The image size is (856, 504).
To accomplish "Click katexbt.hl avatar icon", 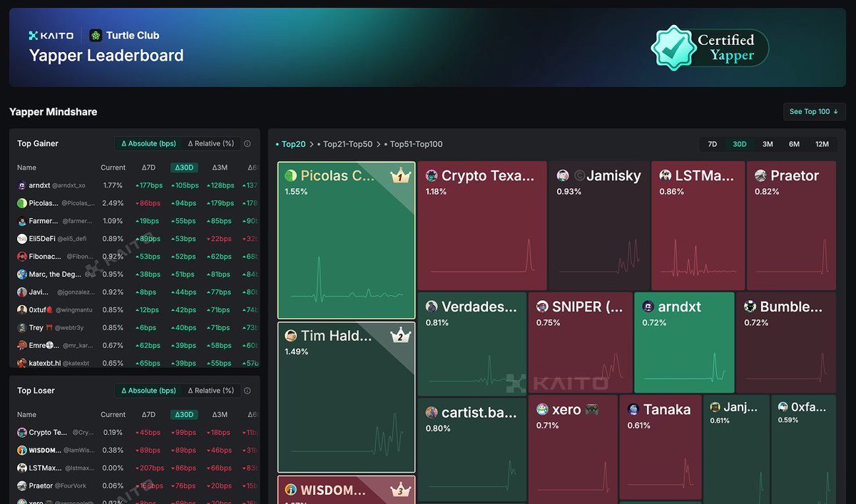I will pyautogui.click(x=22, y=364).
